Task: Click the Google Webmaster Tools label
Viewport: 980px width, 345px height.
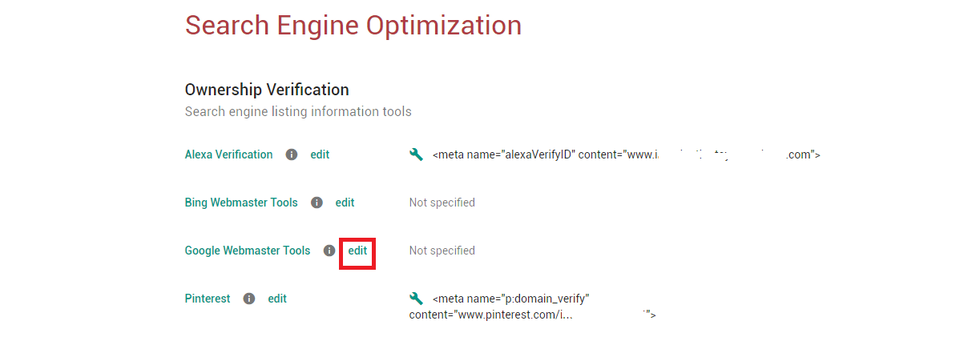Action: click(247, 251)
